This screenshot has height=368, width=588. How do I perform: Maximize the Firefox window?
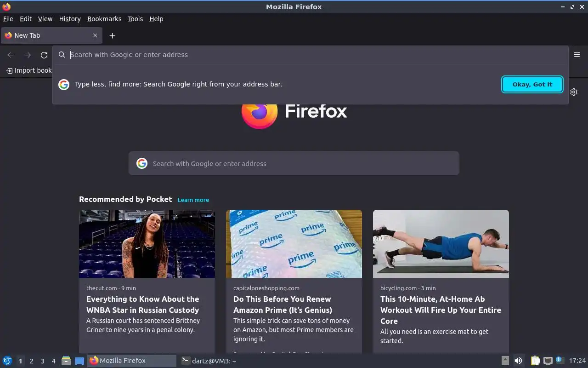[x=572, y=6]
